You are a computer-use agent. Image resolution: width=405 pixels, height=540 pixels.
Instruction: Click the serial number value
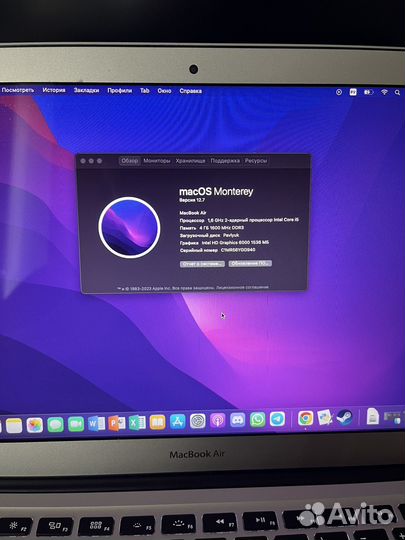238,250
